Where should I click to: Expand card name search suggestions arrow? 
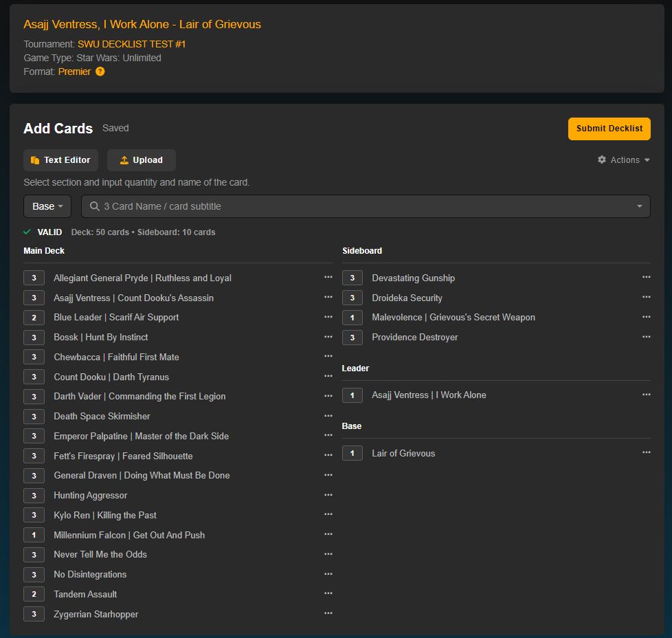point(640,206)
